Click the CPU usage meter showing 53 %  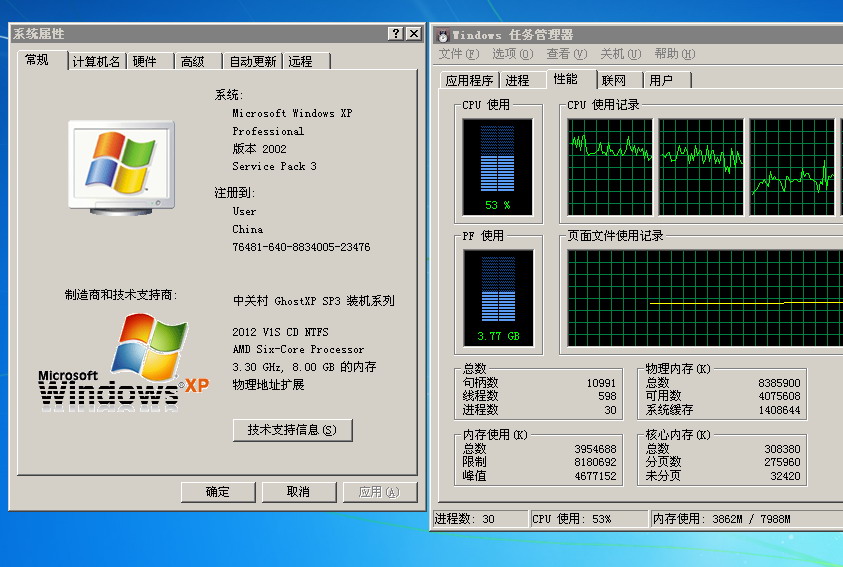pos(497,167)
